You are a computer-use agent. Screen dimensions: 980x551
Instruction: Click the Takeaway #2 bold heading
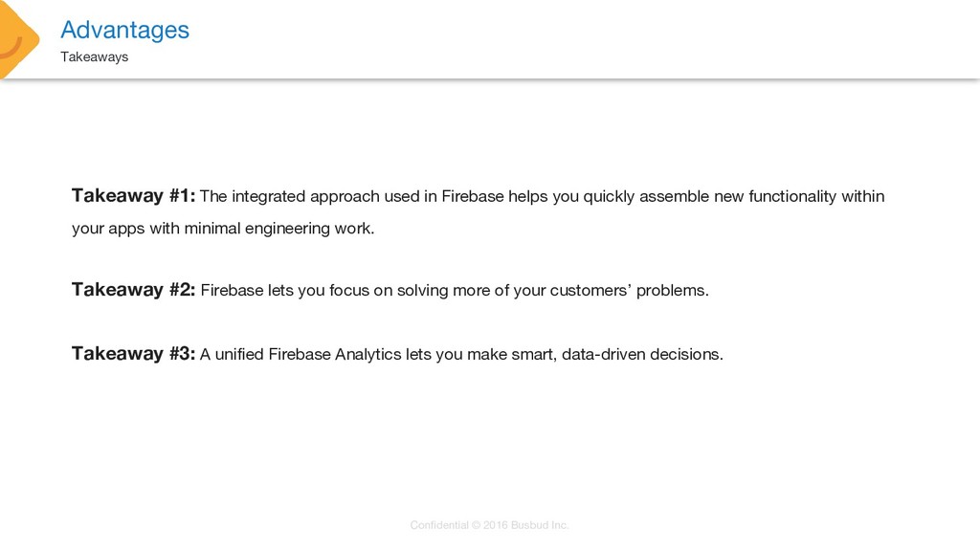[x=133, y=290]
